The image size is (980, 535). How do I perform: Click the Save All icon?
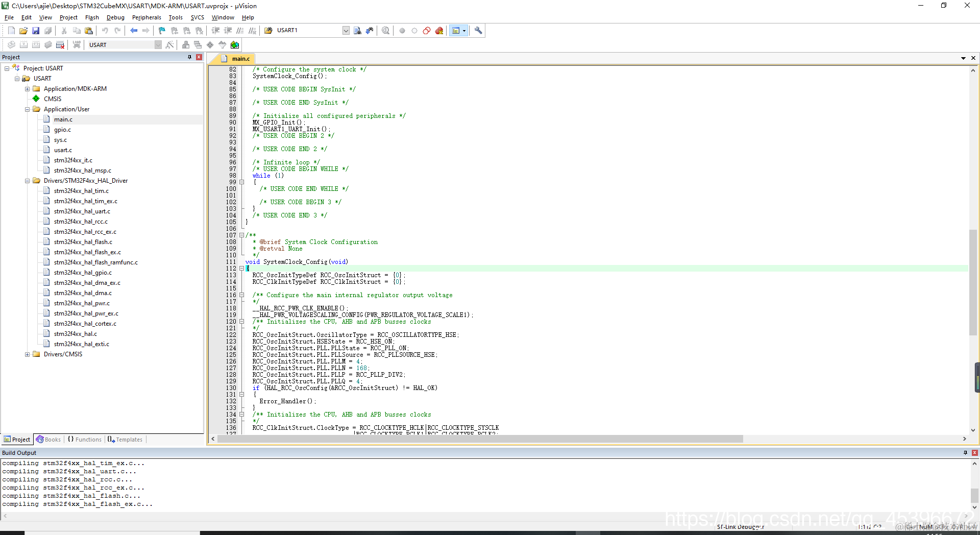pos(48,31)
